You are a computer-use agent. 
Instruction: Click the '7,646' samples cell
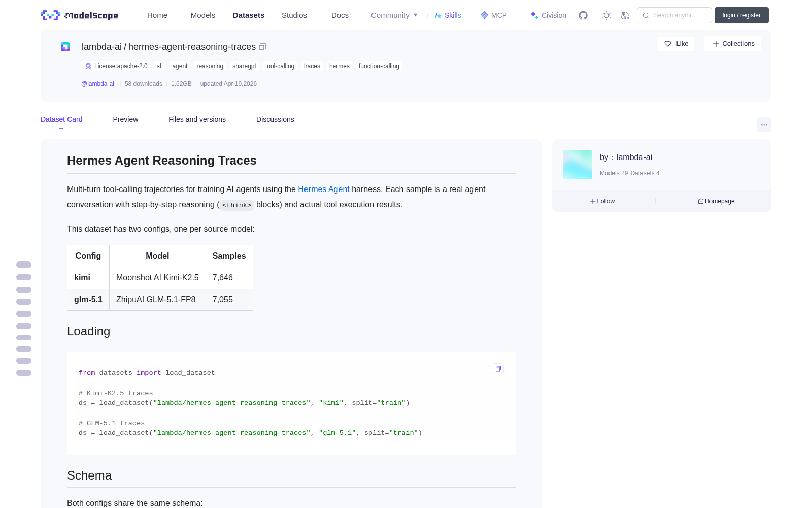click(229, 278)
